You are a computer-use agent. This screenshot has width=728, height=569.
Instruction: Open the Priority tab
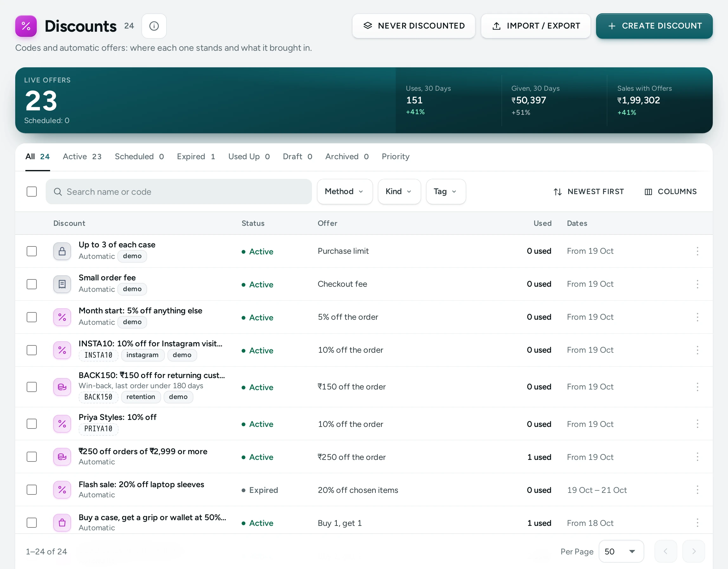tap(395, 157)
